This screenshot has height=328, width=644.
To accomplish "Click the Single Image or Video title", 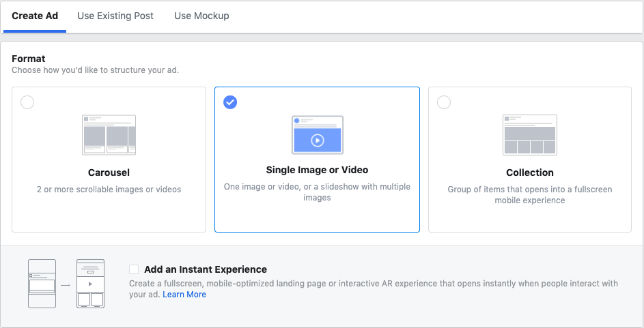I will coord(317,170).
